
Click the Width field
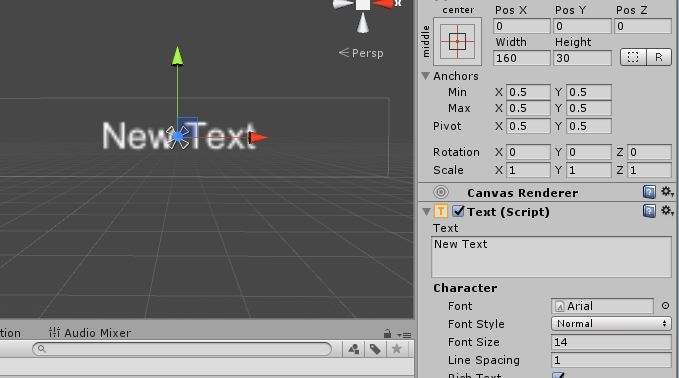521,58
